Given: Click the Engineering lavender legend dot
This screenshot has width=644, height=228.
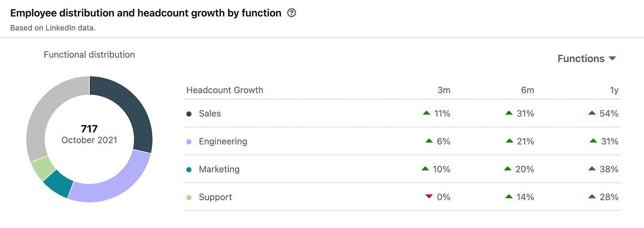Looking at the screenshot, I should (x=189, y=142).
